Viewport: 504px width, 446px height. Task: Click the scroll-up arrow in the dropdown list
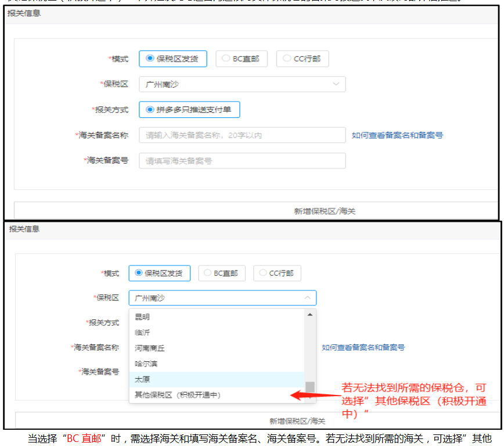(310, 315)
